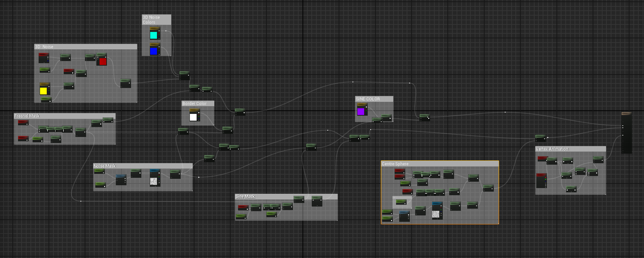Select the cyan color node in 3D Noise Colors

point(153,35)
